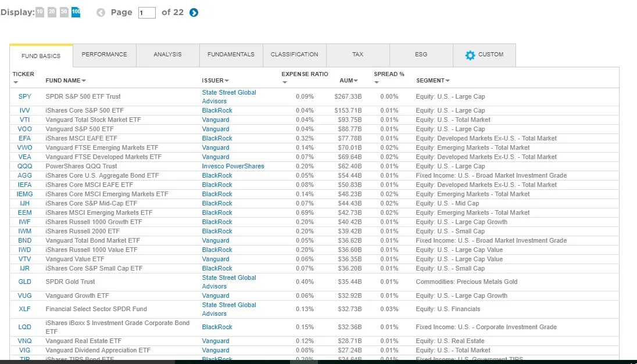Open the GLD ticker link
Screen dimensions: 637x364
point(25,282)
